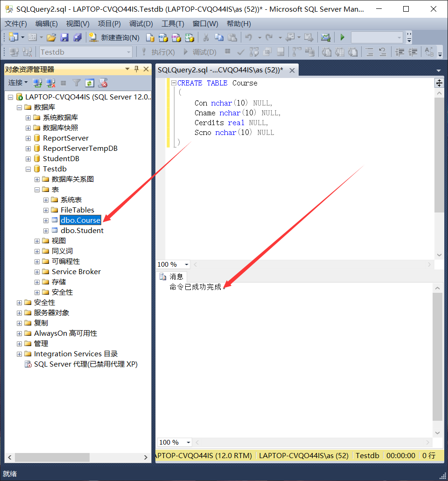Collapse the 表 (Tables) folder
The height and width of the screenshot is (481, 448).
(36, 189)
